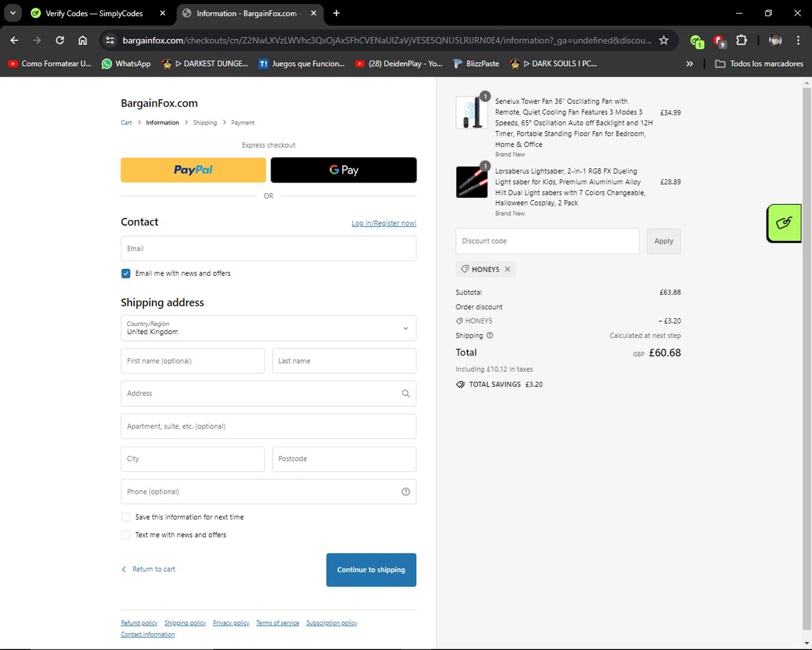Viewport: 812px width, 650px height.
Task: Open the tab search dropdown arrow
Action: pos(12,13)
